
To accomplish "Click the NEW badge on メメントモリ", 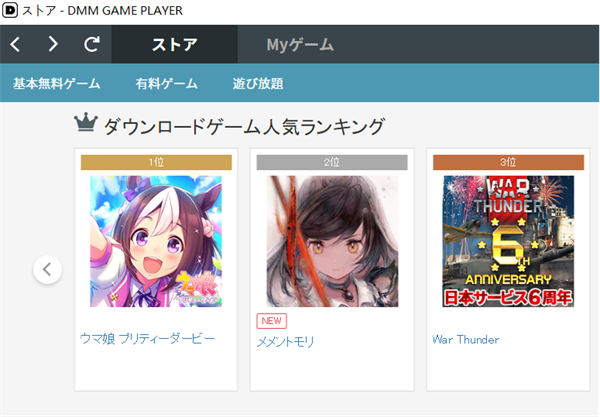I will pyautogui.click(x=272, y=321).
